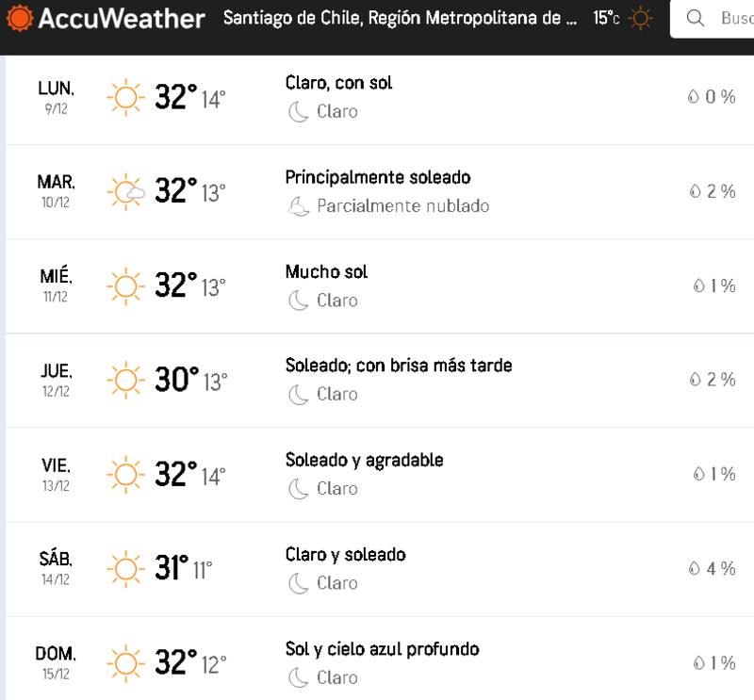This screenshot has width=754, height=700.
Task: Select Friday 'Soleado y agradable' forecast
Action: click(364, 460)
